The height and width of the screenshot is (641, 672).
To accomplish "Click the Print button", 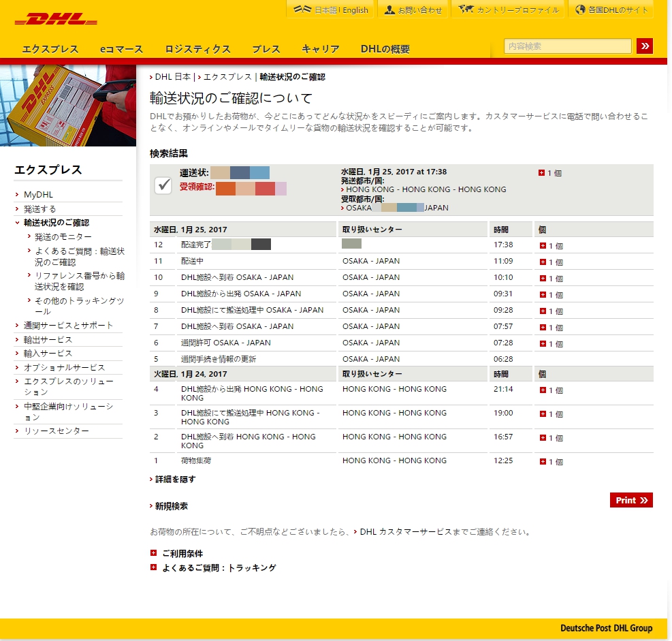I will (631, 500).
